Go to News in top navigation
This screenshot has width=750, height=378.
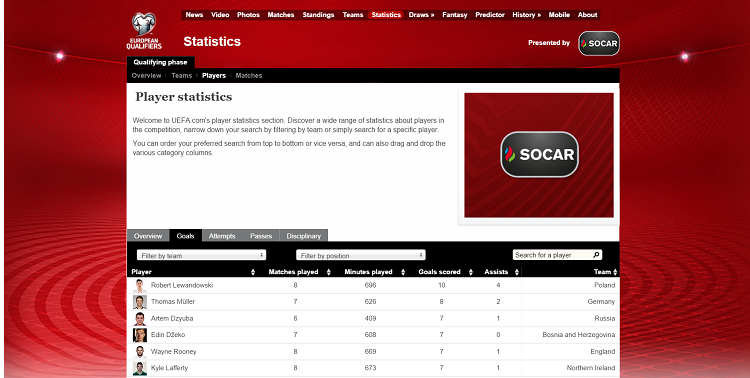194,15
